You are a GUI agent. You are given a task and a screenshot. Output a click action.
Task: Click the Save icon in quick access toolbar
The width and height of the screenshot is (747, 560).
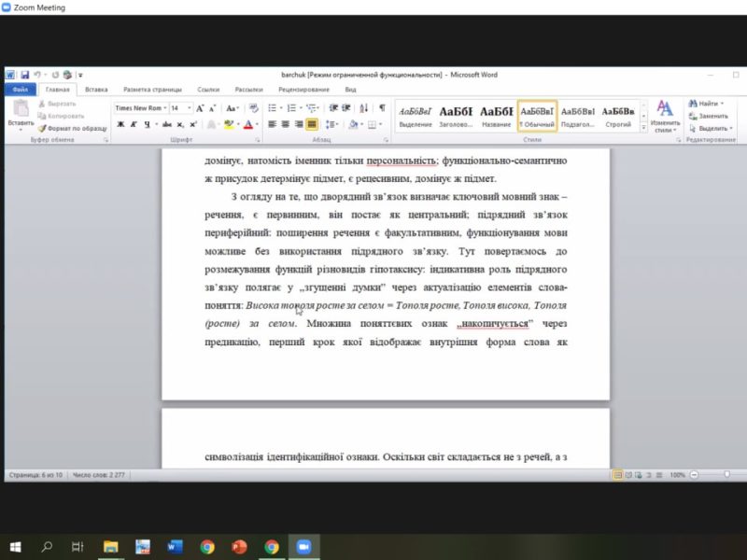coord(25,75)
